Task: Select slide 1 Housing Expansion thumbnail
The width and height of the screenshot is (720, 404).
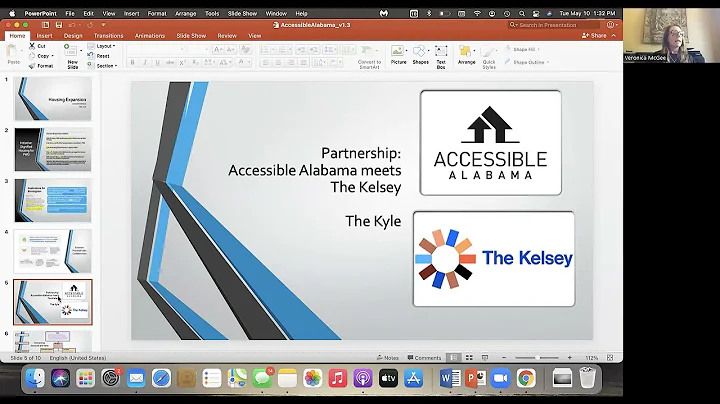Action: point(53,99)
